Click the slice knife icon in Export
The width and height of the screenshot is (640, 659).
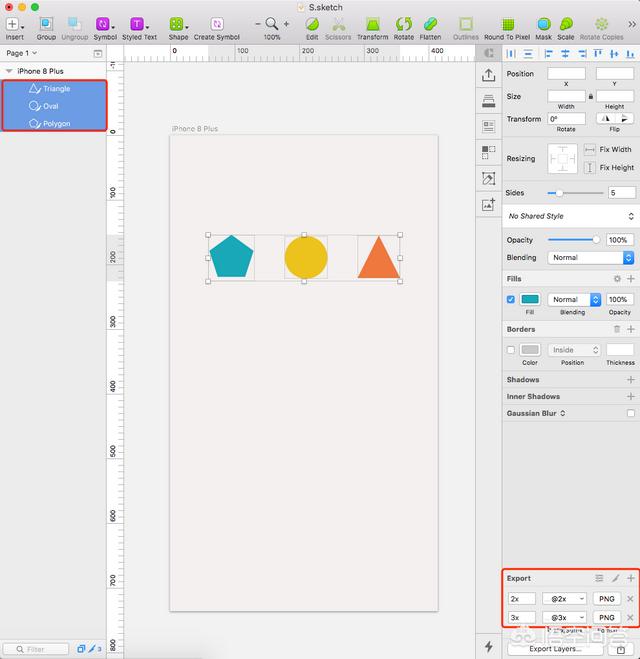(616, 578)
